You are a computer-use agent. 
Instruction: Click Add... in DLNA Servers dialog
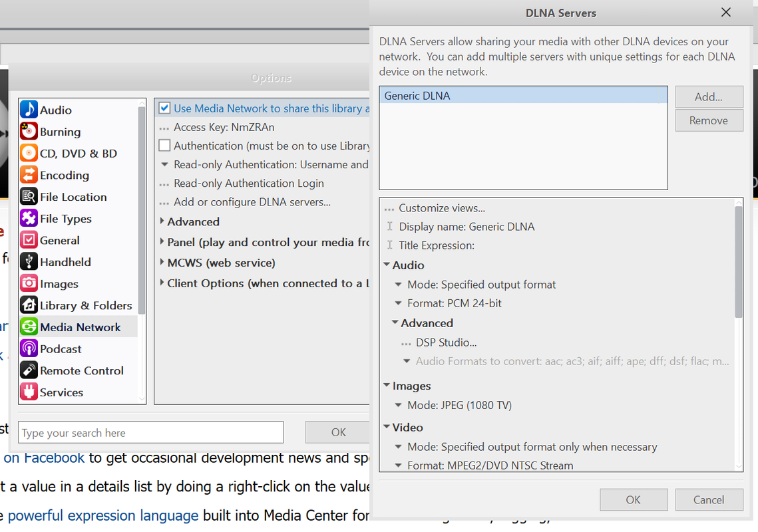pos(709,96)
